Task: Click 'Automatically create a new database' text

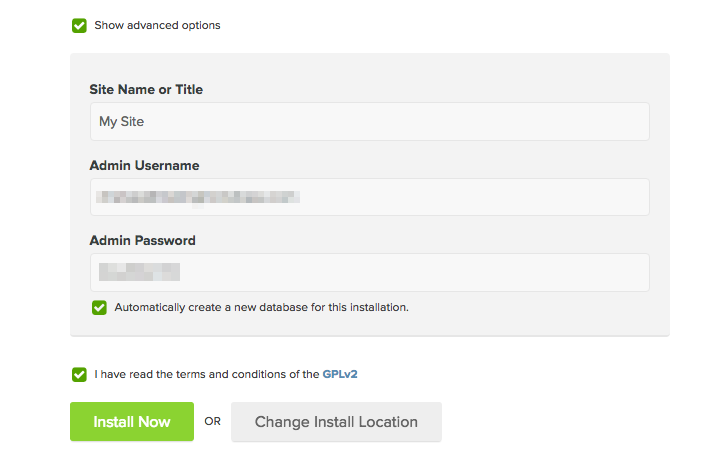Action: tap(261, 307)
